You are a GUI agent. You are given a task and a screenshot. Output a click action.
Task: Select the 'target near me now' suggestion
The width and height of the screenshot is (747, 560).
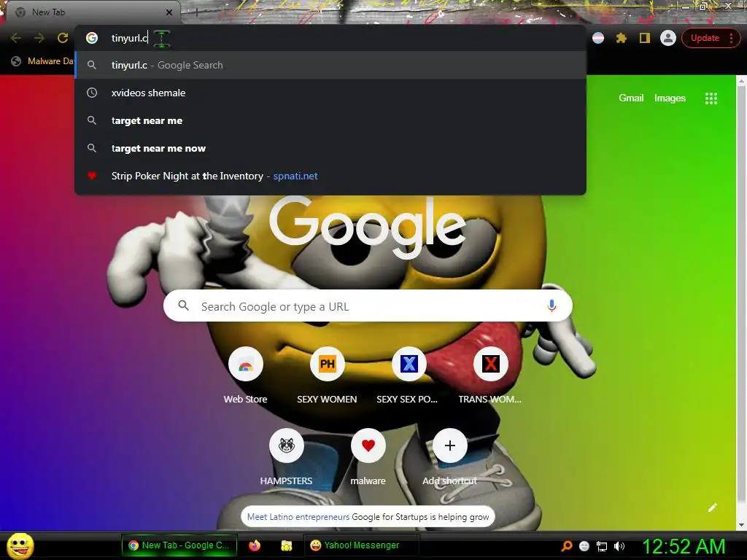330,148
